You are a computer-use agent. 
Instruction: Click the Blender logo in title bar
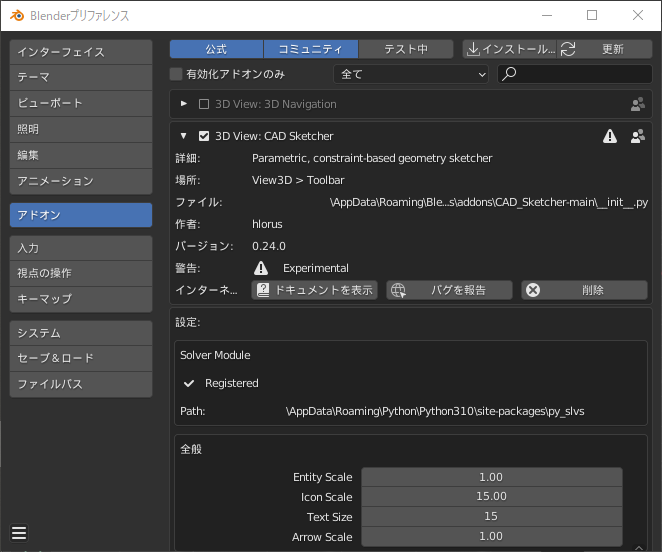[x=17, y=16]
